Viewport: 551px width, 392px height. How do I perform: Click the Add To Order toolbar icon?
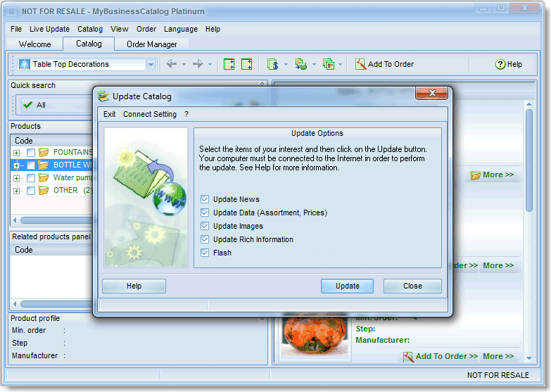360,64
